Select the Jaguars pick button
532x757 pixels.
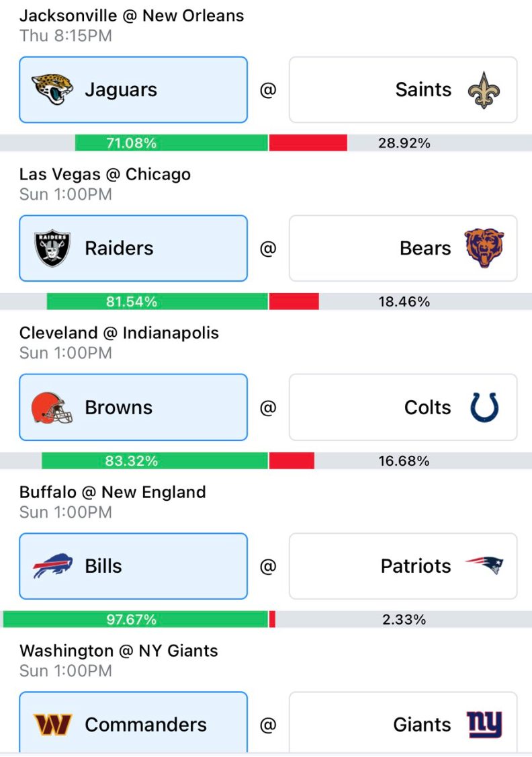point(134,90)
